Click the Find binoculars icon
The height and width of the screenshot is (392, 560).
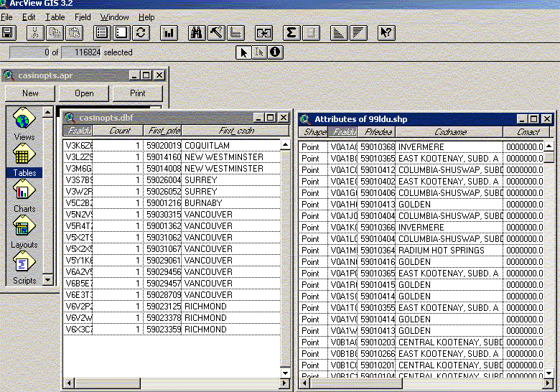(197, 32)
